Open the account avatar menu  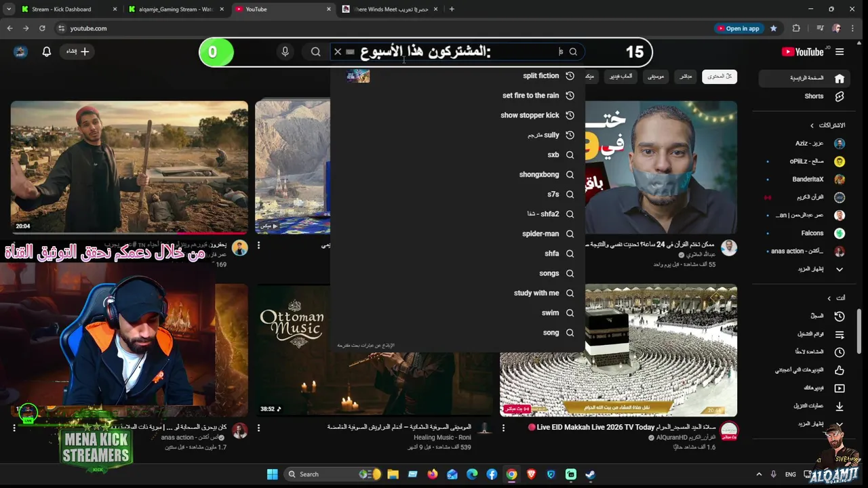20,52
